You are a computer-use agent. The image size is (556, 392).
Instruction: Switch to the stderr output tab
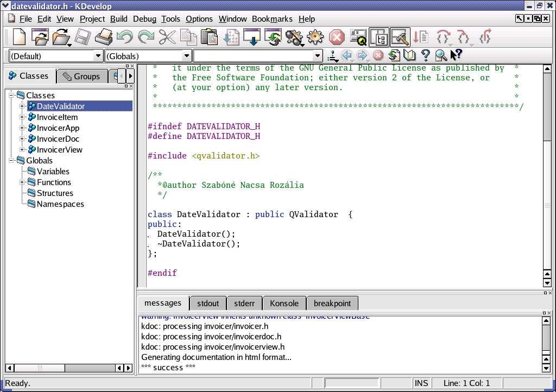point(244,304)
